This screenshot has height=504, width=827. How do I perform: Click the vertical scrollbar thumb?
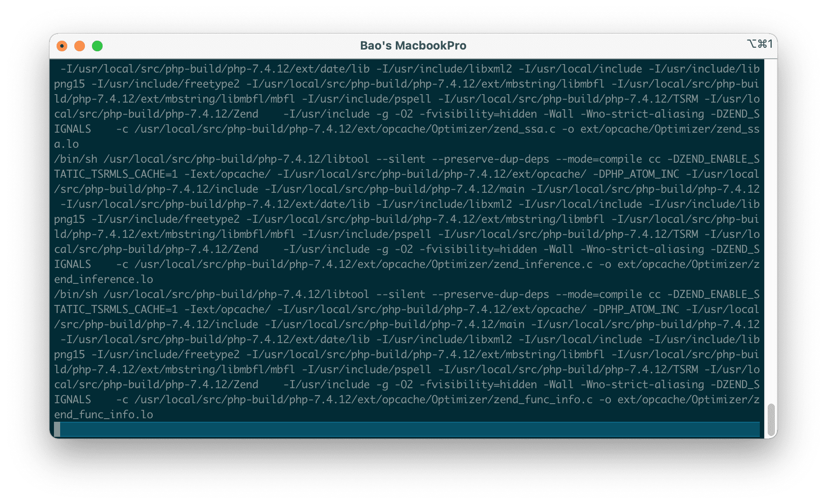771,420
